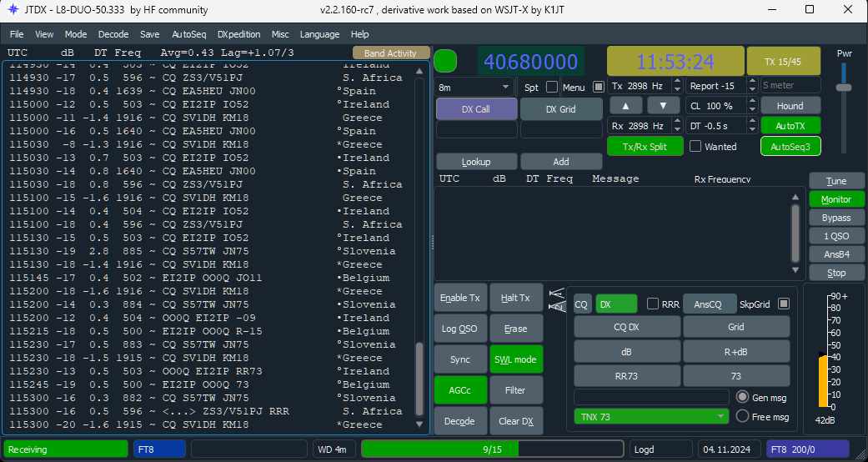Open the 8m band dropdown

pos(475,87)
